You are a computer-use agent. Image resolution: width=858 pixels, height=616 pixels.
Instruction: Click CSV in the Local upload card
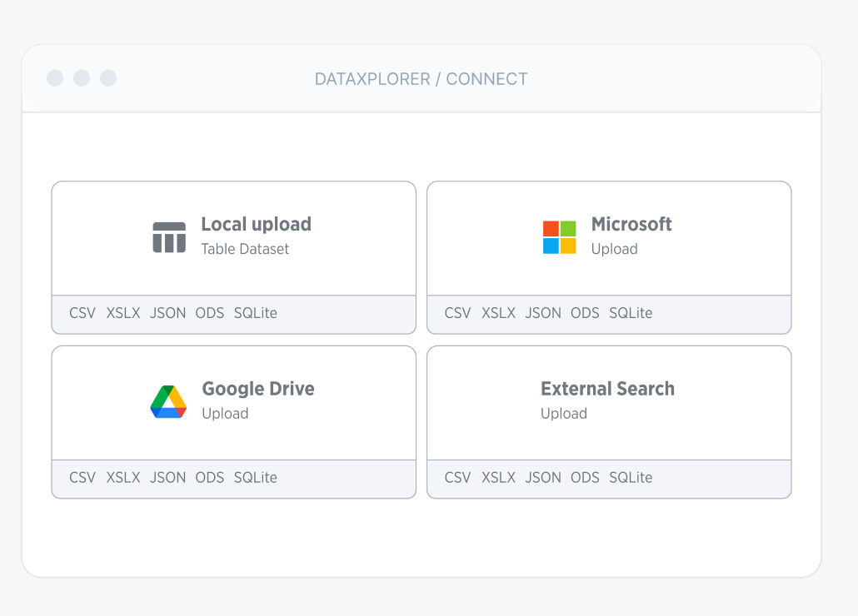[x=82, y=313]
